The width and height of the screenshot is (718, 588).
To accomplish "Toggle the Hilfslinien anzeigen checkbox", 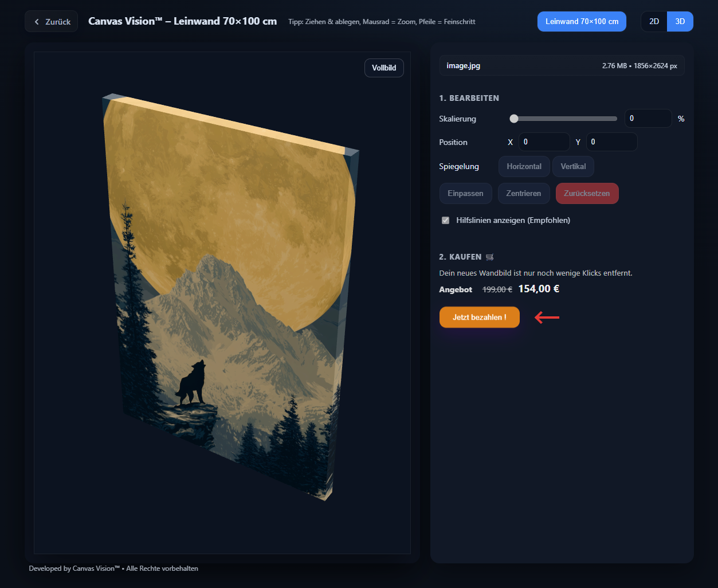I will pyautogui.click(x=446, y=221).
